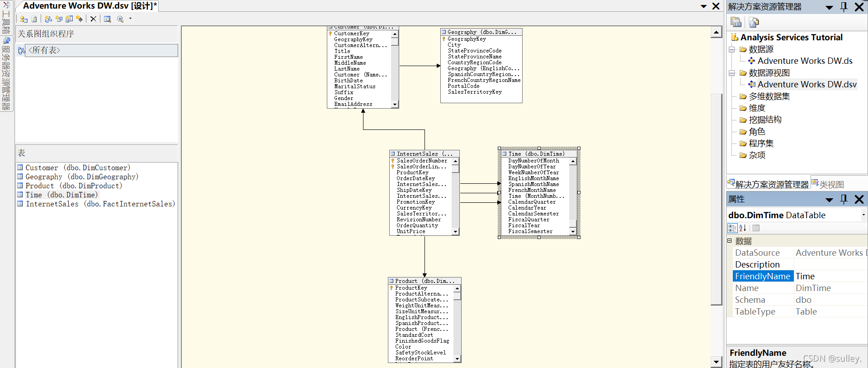Open Solution Explorer window position dropdown
This screenshot has height=368, width=868.
pos(829,7)
